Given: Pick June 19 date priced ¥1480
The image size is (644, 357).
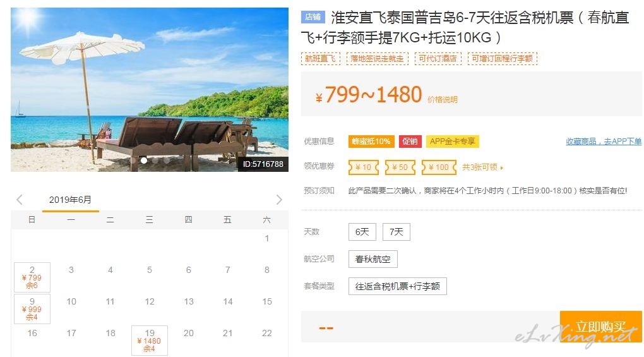Looking at the screenshot, I should coord(150,341).
